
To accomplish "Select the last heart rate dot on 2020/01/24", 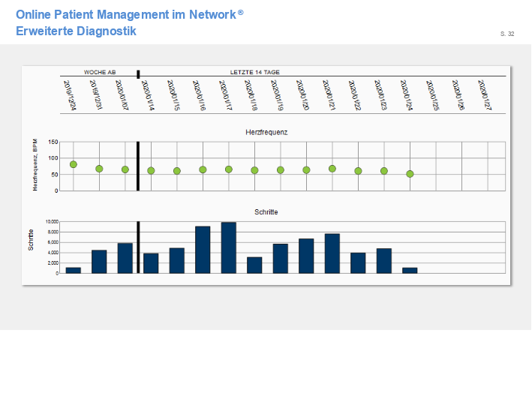I will 410,174.
